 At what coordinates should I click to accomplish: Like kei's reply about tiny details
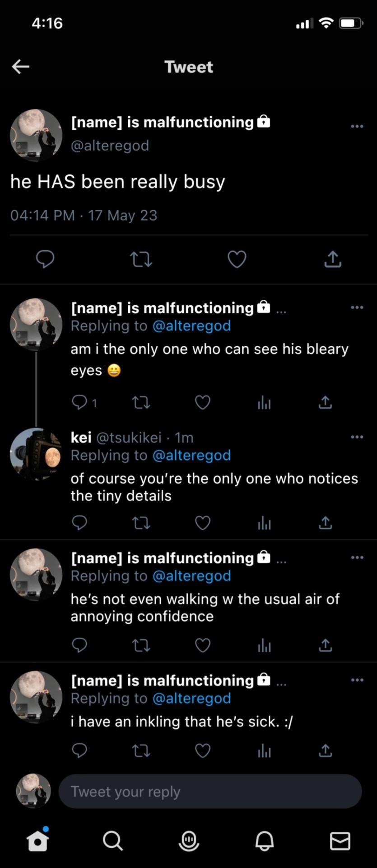coord(203,523)
